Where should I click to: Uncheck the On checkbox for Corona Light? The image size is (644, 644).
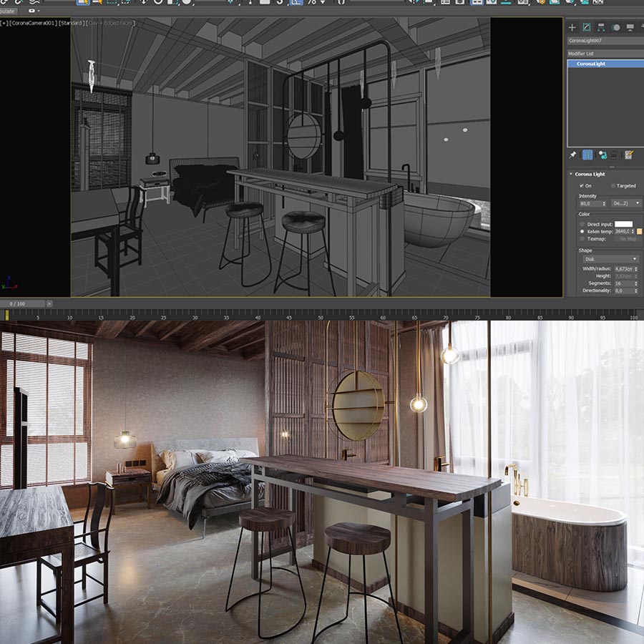[581, 186]
